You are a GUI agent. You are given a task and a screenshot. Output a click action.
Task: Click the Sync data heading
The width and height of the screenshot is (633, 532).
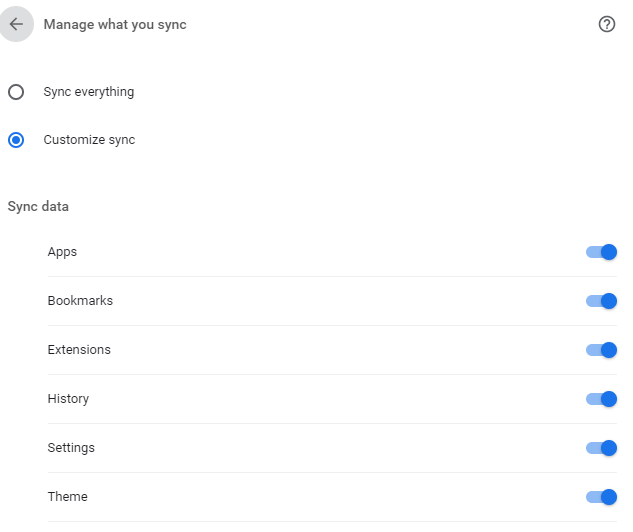point(38,207)
